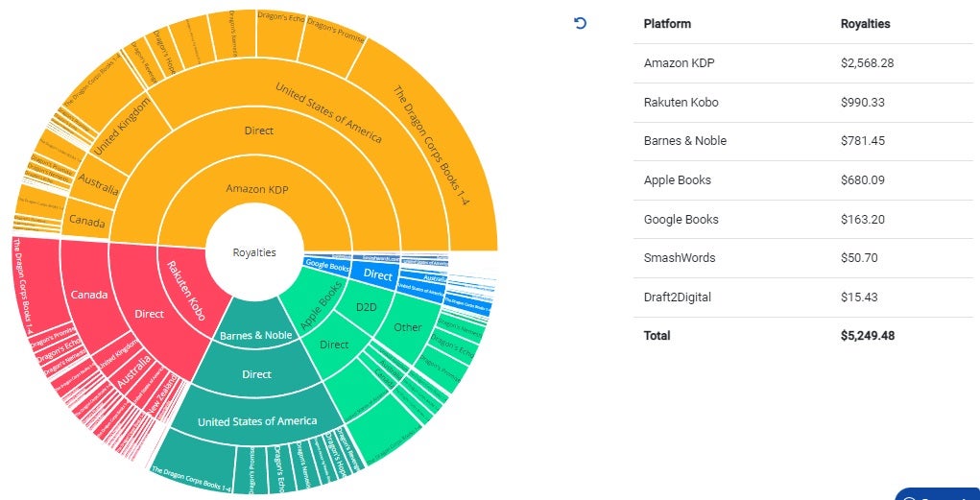Select the orange Australia segment

(98, 182)
